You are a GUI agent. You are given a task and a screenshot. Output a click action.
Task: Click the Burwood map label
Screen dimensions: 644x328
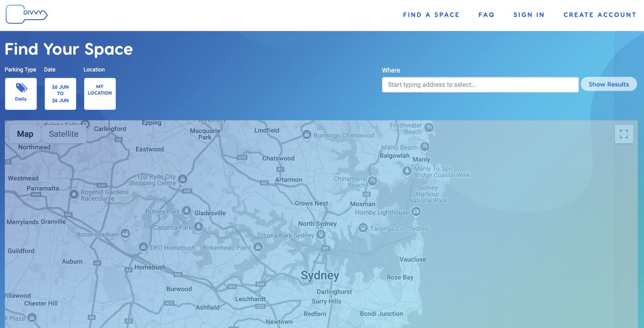click(x=179, y=289)
